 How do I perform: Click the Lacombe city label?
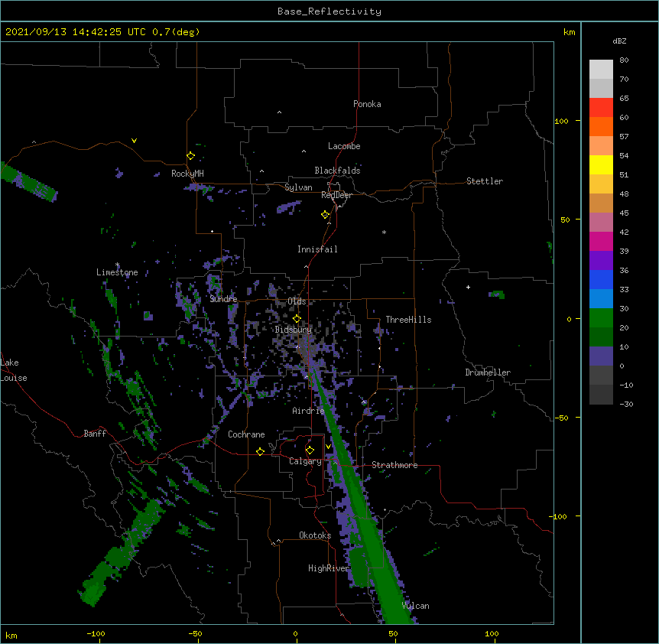(x=344, y=146)
